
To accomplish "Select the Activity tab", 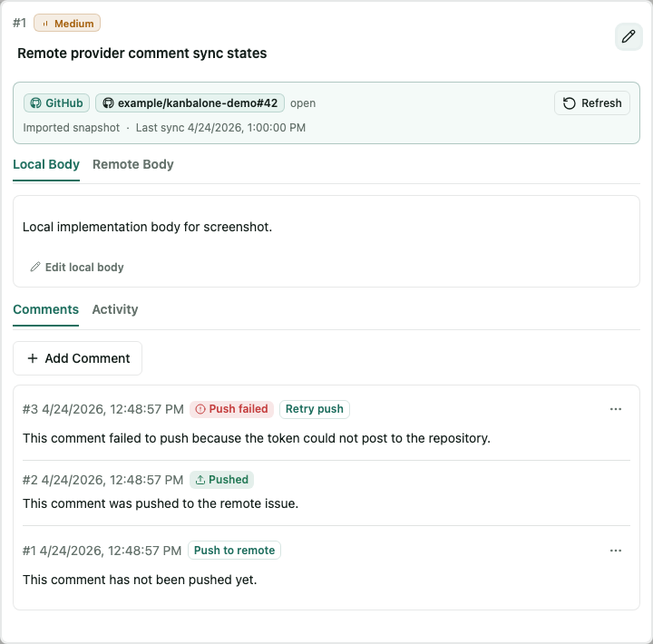I will 115,309.
